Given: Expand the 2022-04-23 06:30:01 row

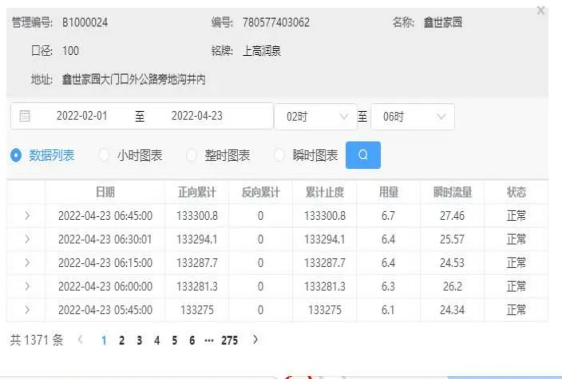Looking at the screenshot, I should pos(27,239).
